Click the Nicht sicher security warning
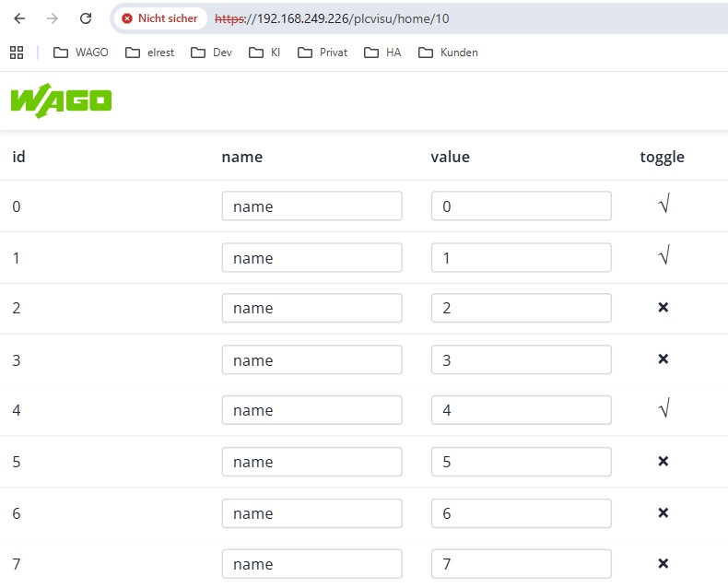 click(x=160, y=18)
